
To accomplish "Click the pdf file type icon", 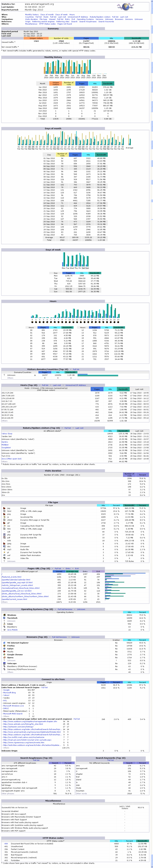I will click(4, 538).
